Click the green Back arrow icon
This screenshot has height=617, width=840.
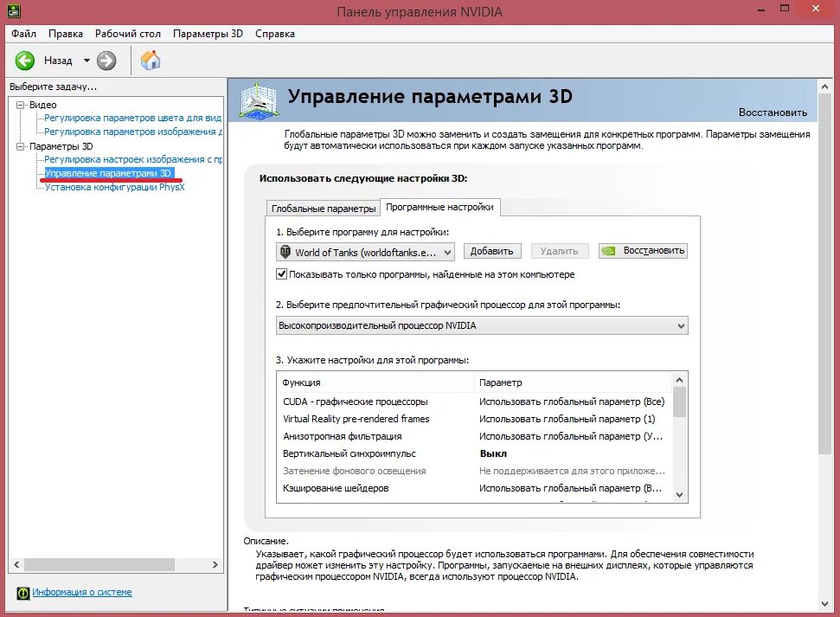pyautogui.click(x=24, y=61)
